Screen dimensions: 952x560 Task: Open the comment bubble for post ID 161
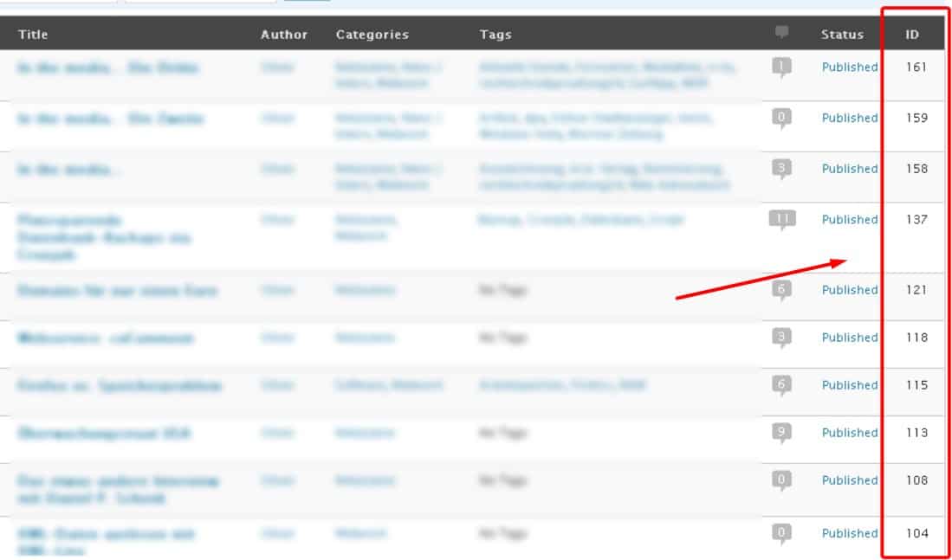pos(782,68)
